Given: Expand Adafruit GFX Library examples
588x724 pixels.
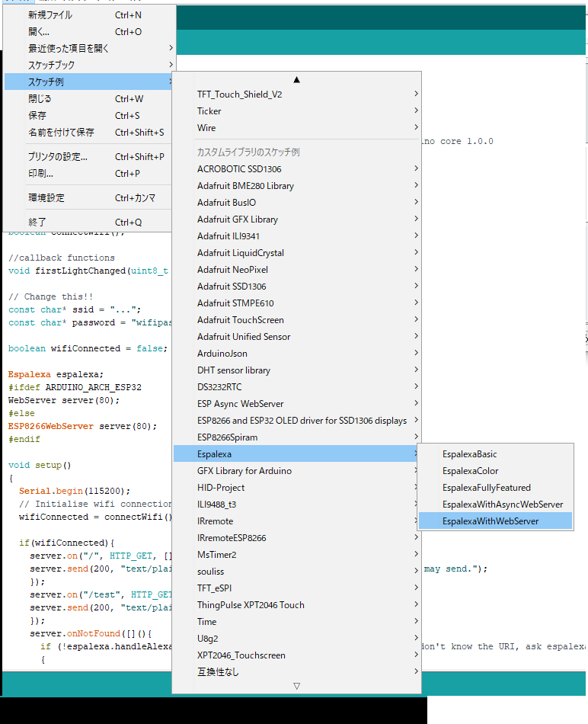Looking at the screenshot, I should click(x=297, y=219).
